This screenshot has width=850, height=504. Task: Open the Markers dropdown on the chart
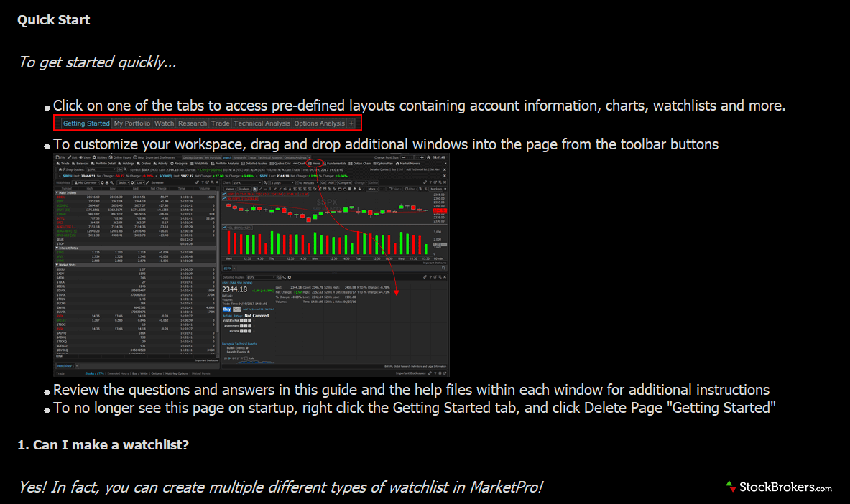coord(437,189)
